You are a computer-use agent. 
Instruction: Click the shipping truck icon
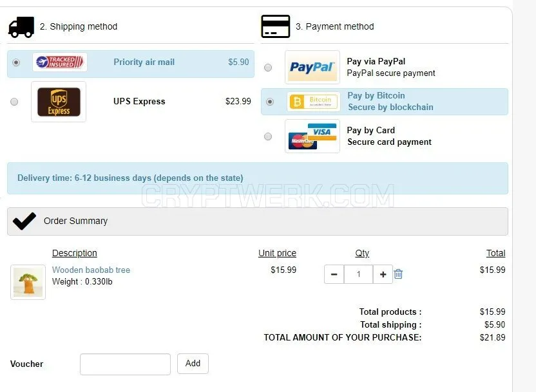tap(21, 27)
